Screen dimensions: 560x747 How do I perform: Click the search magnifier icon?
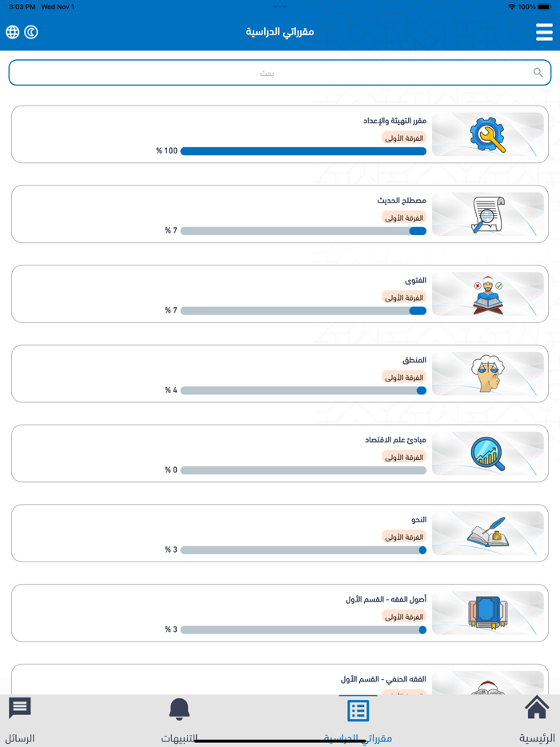click(538, 72)
